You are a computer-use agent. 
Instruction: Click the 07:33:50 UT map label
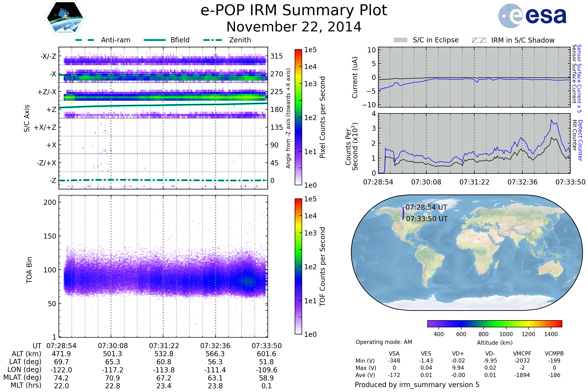[427, 219]
